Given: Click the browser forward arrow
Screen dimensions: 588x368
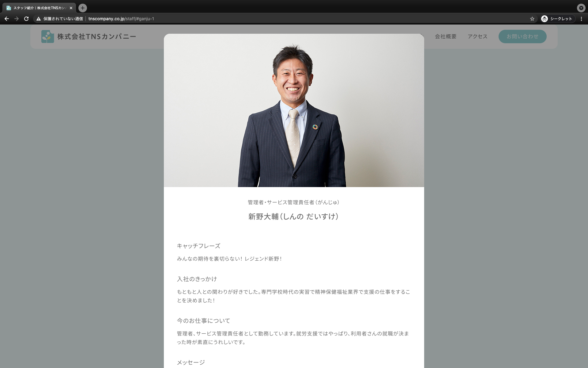Looking at the screenshot, I should pyautogui.click(x=17, y=19).
